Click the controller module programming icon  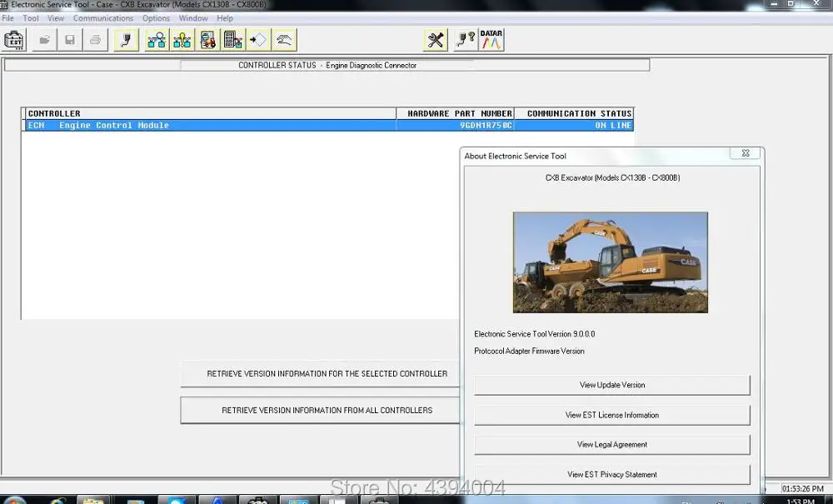(x=233, y=40)
